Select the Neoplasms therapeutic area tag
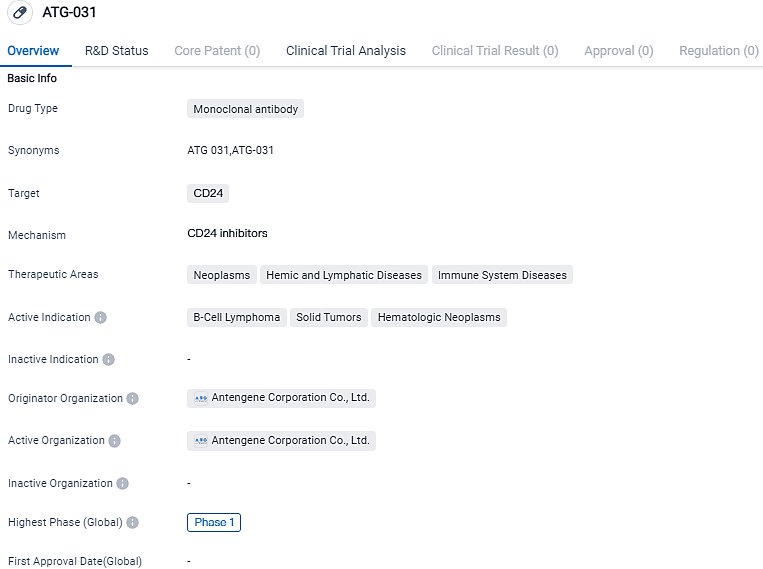763x569 pixels. point(221,275)
